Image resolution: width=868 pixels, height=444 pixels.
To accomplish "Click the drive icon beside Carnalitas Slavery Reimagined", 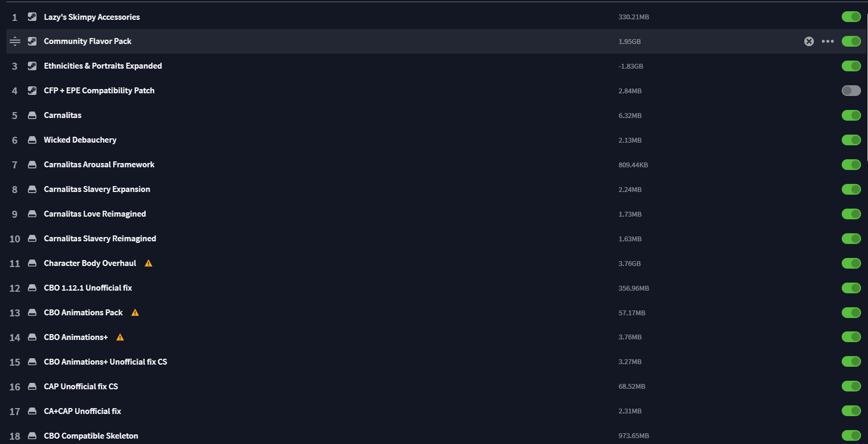I will click(x=32, y=239).
